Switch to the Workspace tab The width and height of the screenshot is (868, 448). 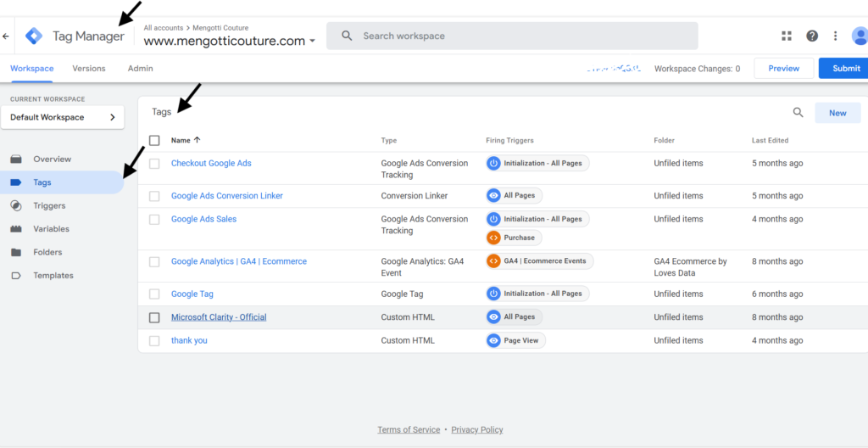32,69
